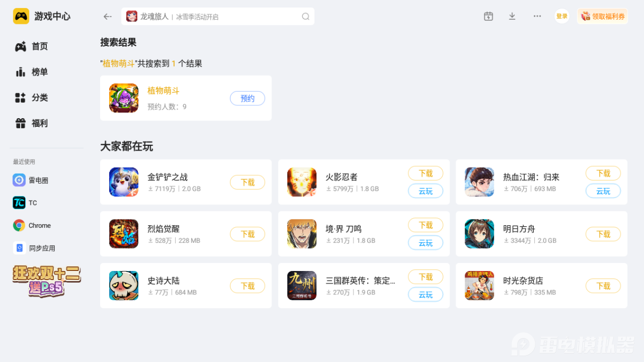Open the TC app icon
The width and height of the screenshot is (644, 362).
pyautogui.click(x=19, y=203)
